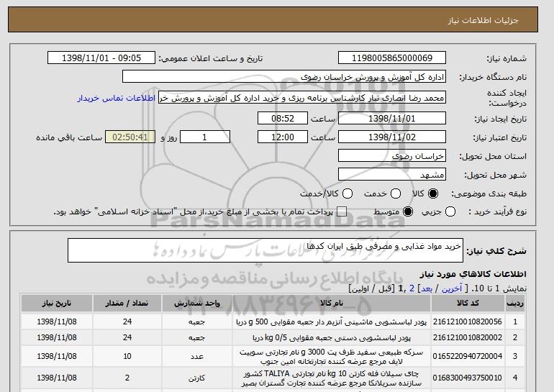Click the announcement date and time field
Screen dimensions: 554x392
(101, 58)
